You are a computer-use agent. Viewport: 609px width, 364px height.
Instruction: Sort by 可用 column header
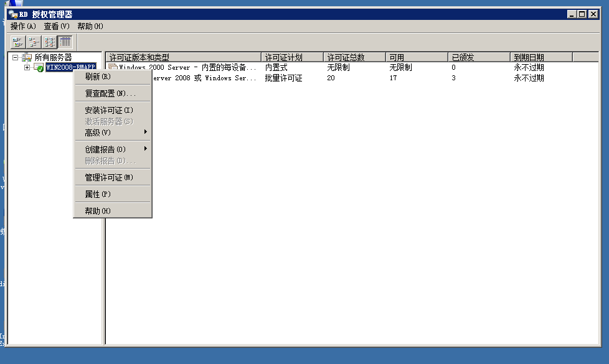tap(417, 57)
